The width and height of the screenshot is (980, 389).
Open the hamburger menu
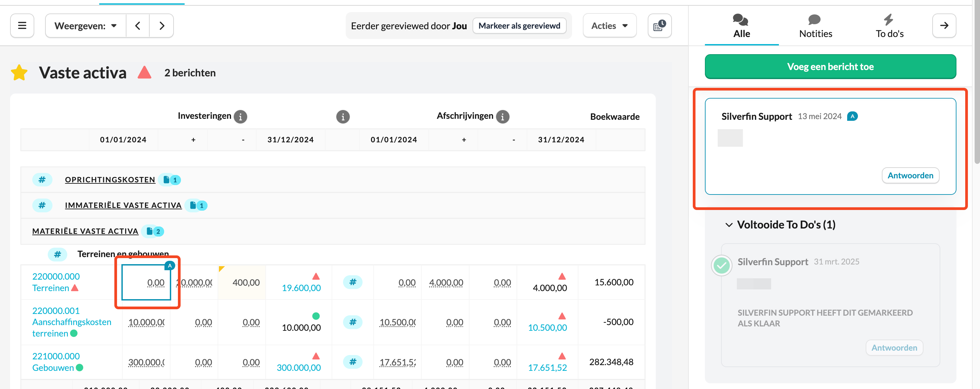pyautogui.click(x=22, y=26)
